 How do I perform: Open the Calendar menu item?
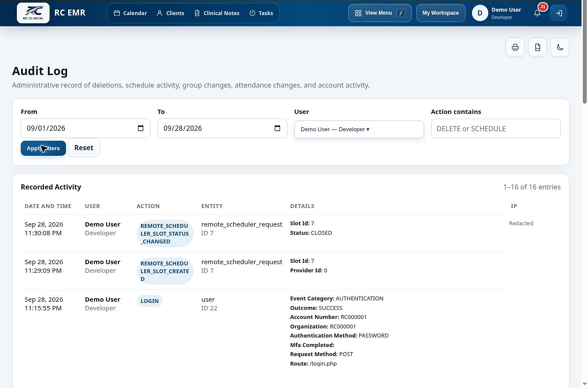click(130, 13)
